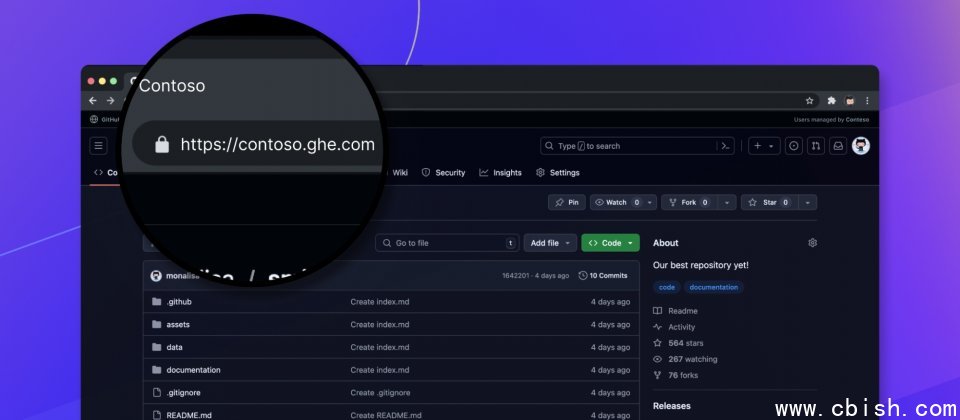Open the notifications inbox icon
Image resolution: width=960 pixels, height=420 pixels.
pyautogui.click(x=838, y=146)
